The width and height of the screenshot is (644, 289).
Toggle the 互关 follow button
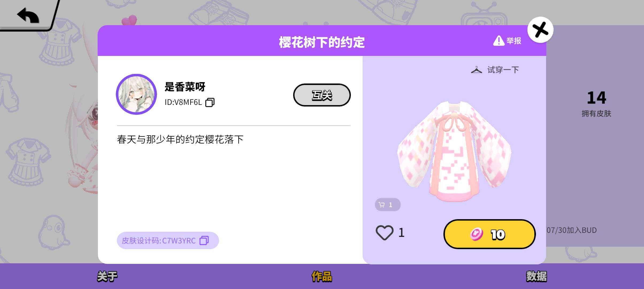(x=322, y=95)
